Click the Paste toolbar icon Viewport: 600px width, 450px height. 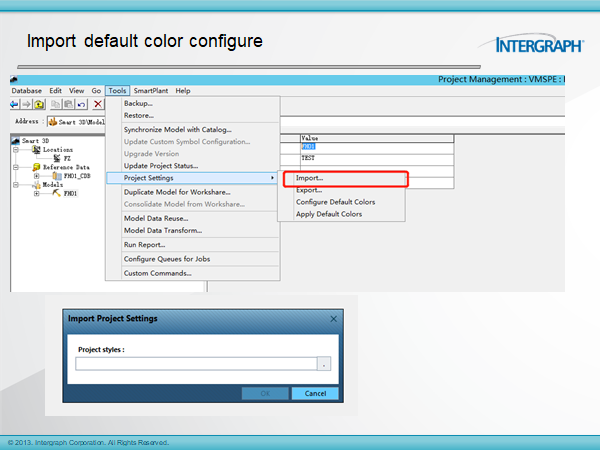pos(68,104)
